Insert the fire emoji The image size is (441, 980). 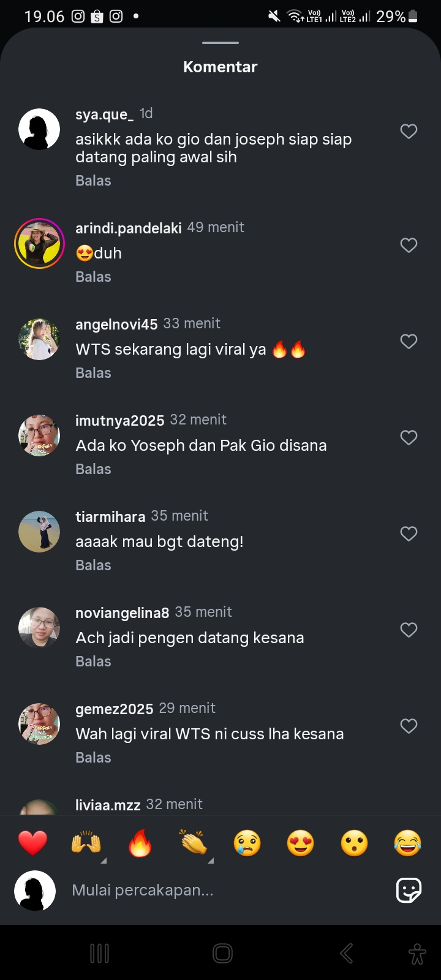[x=140, y=843]
